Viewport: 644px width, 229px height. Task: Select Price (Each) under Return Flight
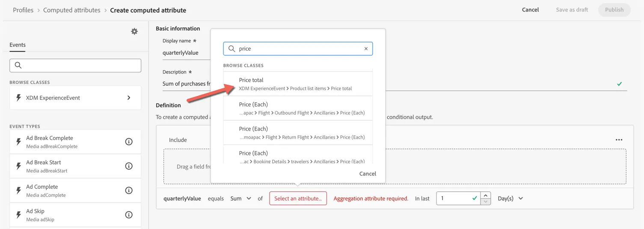tap(298, 133)
